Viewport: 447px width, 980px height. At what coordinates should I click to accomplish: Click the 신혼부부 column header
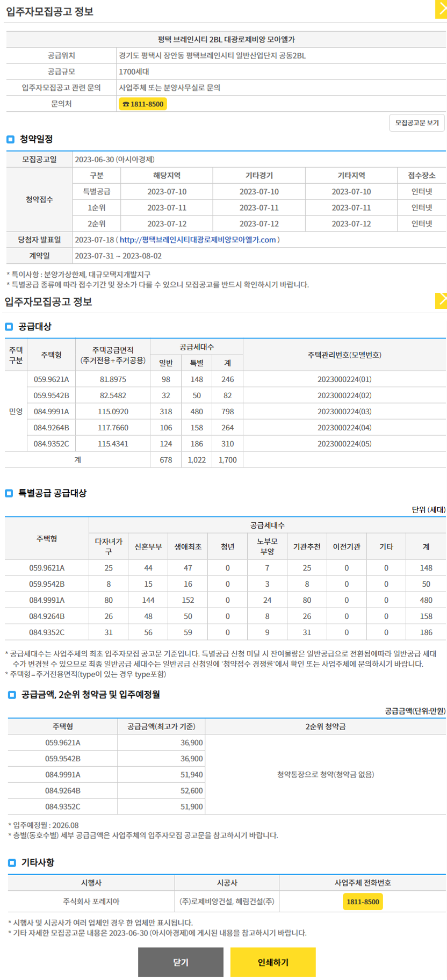click(x=148, y=546)
